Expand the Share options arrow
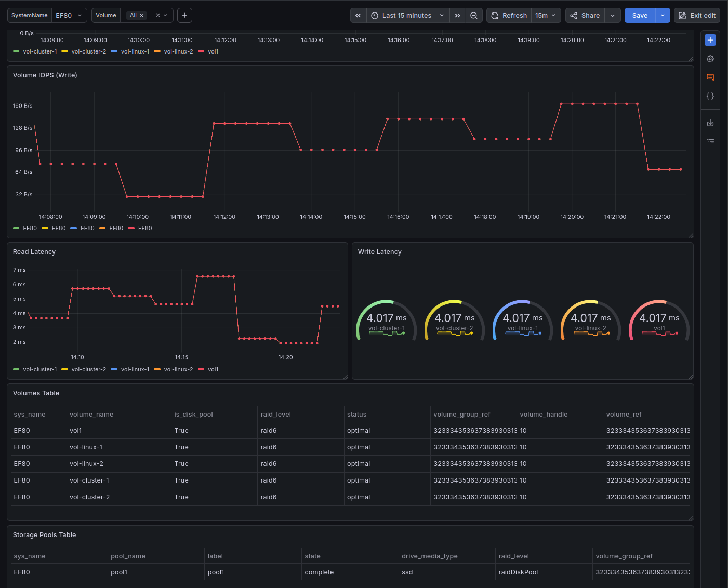This screenshot has height=588, width=728. [613, 16]
